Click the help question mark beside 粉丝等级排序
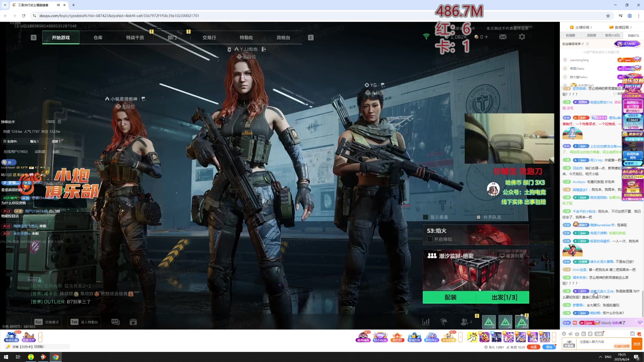This screenshot has width=644, height=362. click(x=587, y=44)
